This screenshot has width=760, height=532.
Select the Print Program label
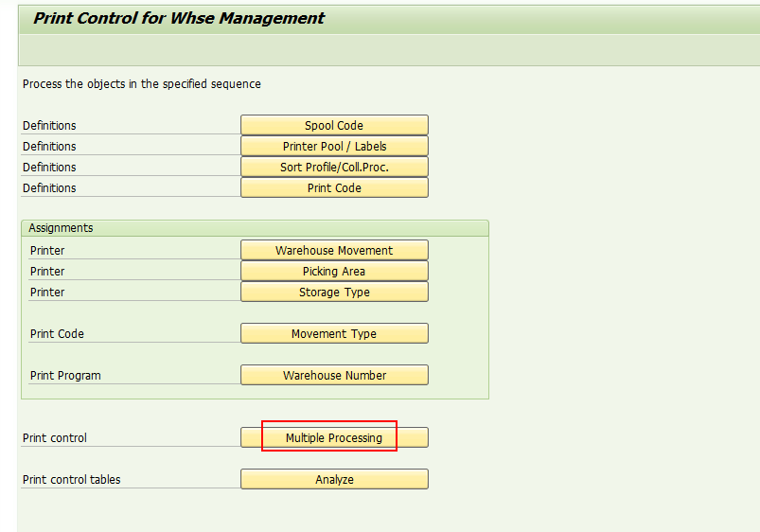(x=65, y=376)
